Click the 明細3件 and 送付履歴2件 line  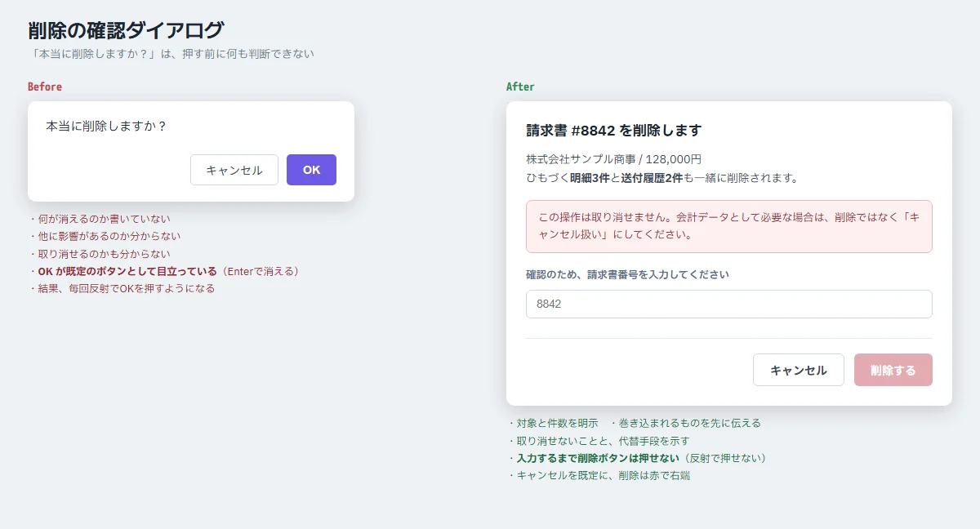[x=662, y=177]
